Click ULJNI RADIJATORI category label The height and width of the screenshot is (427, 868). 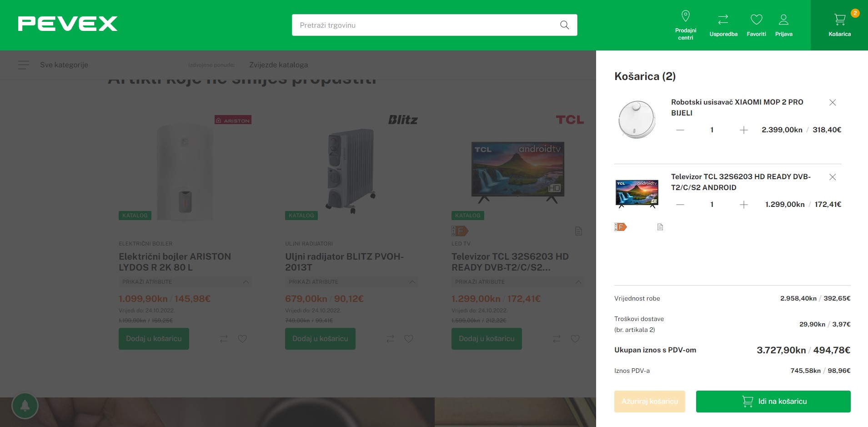309,244
